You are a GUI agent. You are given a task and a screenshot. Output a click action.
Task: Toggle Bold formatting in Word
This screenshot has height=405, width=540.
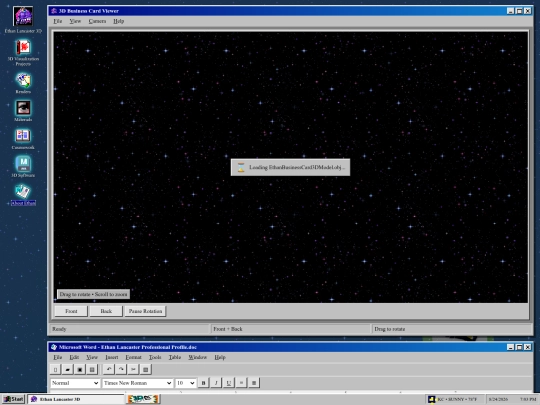click(x=204, y=383)
